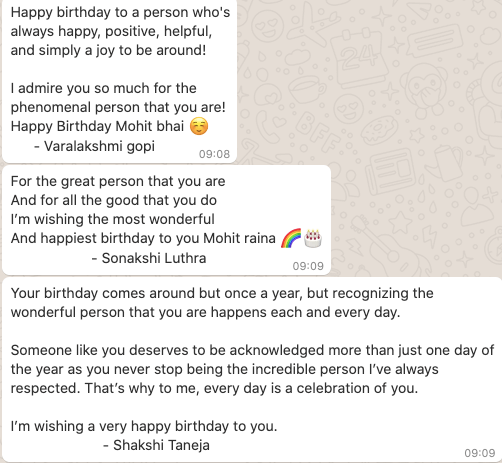Click the 09:08 timestamp on first message
The image size is (502, 463).
214,154
